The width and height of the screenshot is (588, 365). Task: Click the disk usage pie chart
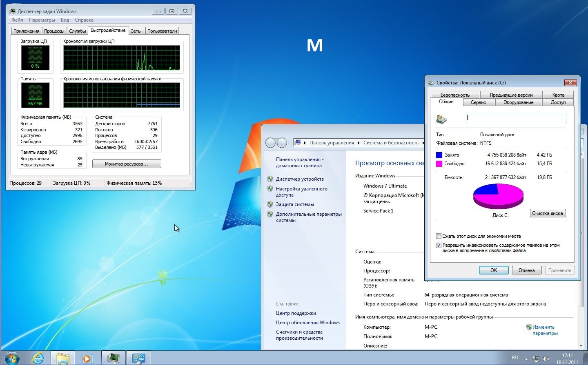(x=498, y=196)
